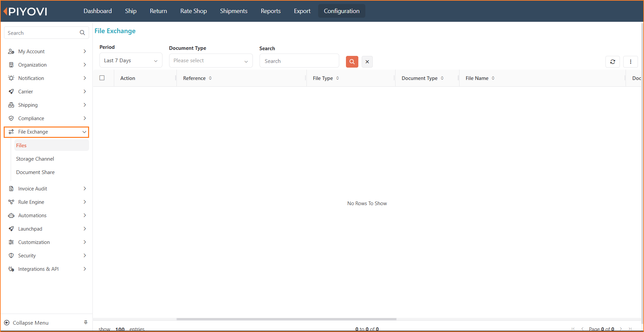Select the Configuration tab

pyautogui.click(x=342, y=11)
